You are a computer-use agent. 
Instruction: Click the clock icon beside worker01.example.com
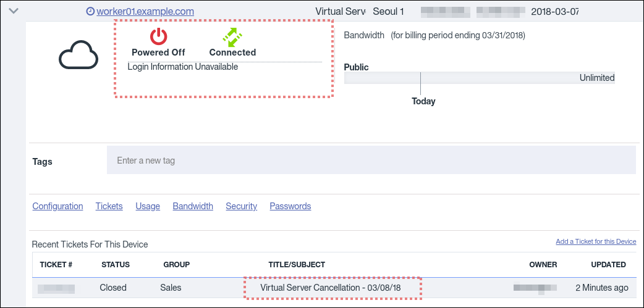[x=90, y=12]
